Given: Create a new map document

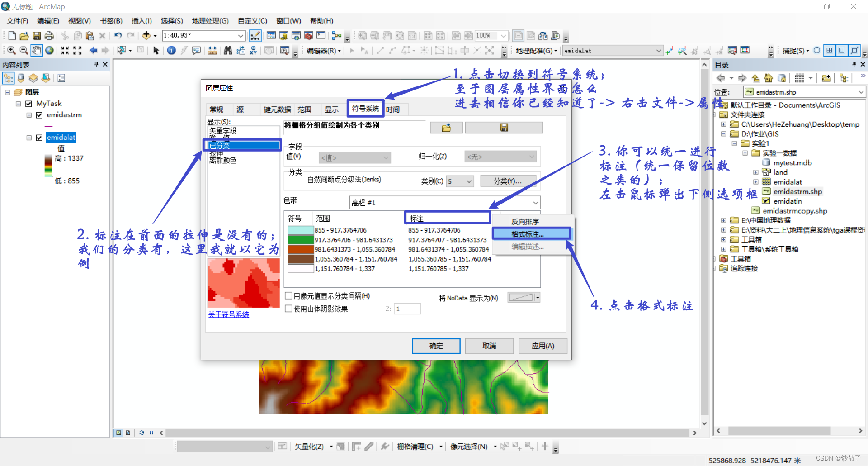Looking at the screenshot, I should click(x=12, y=36).
